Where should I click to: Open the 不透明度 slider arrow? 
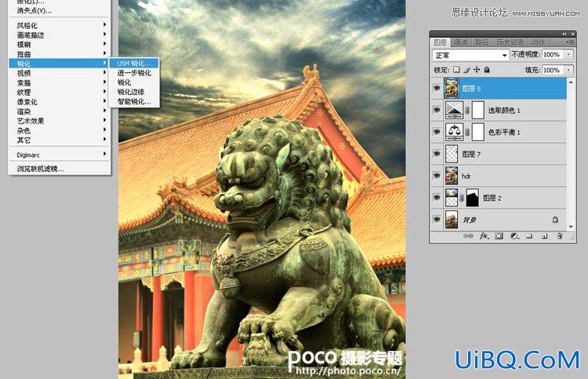pos(569,54)
